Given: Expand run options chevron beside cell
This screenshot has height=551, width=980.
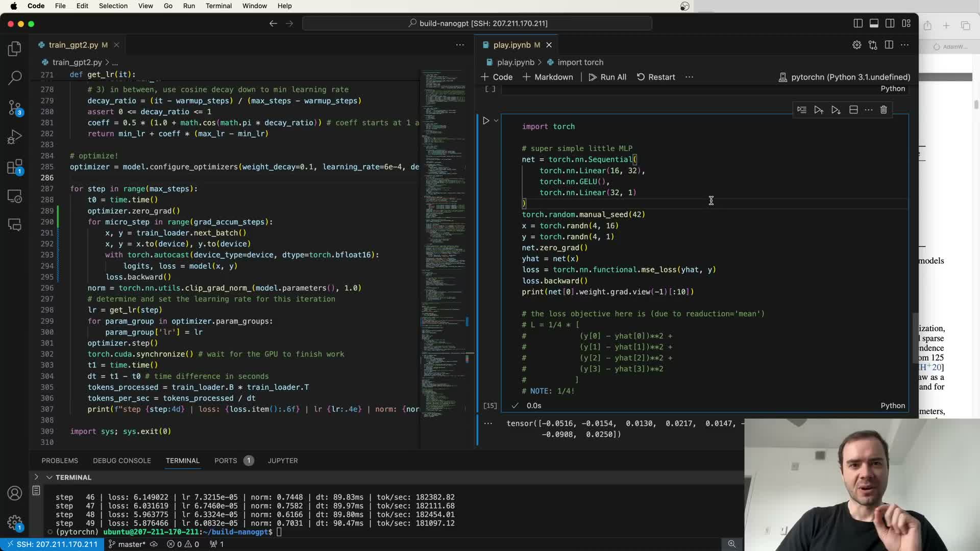Looking at the screenshot, I should [x=496, y=121].
